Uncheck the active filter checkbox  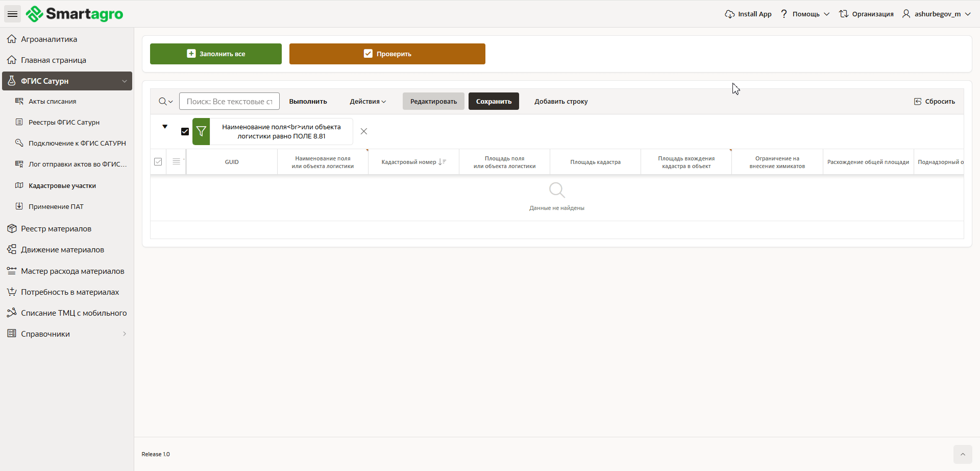coord(185,132)
